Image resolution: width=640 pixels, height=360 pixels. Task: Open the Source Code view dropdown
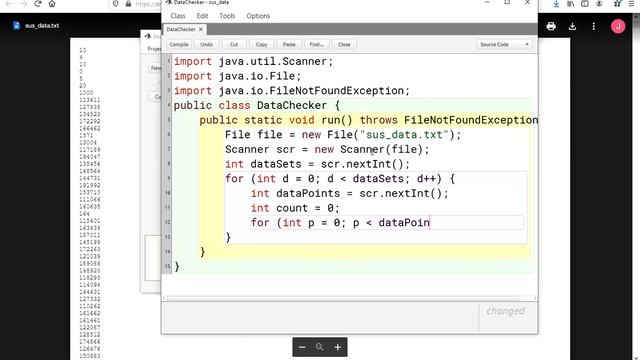click(504, 44)
